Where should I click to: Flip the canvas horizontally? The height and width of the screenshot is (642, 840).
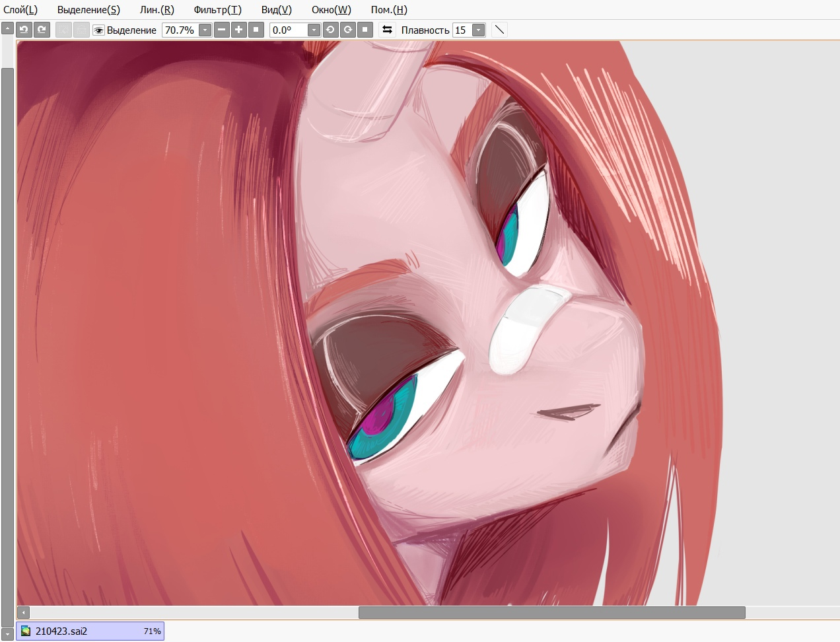pos(387,30)
